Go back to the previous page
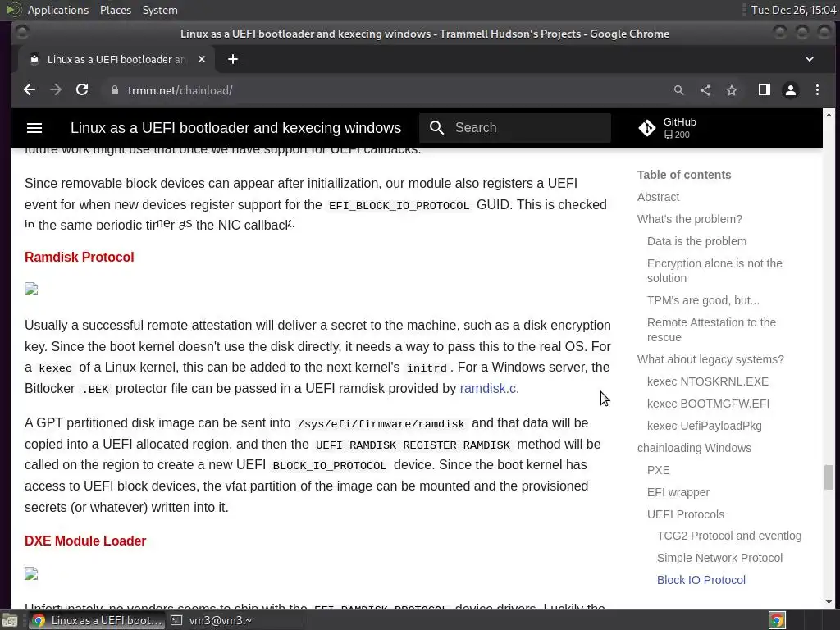This screenshot has height=630, width=840. click(x=30, y=90)
